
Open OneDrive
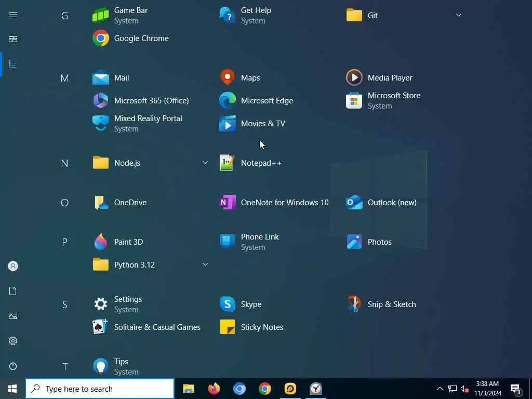pos(120,203)
